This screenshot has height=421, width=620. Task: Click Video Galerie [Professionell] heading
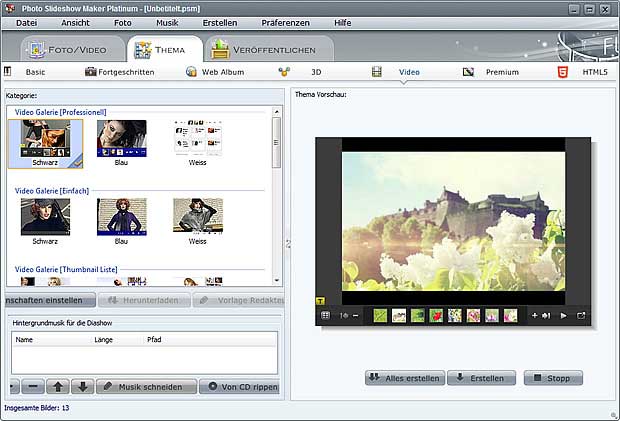click(60, 112)
